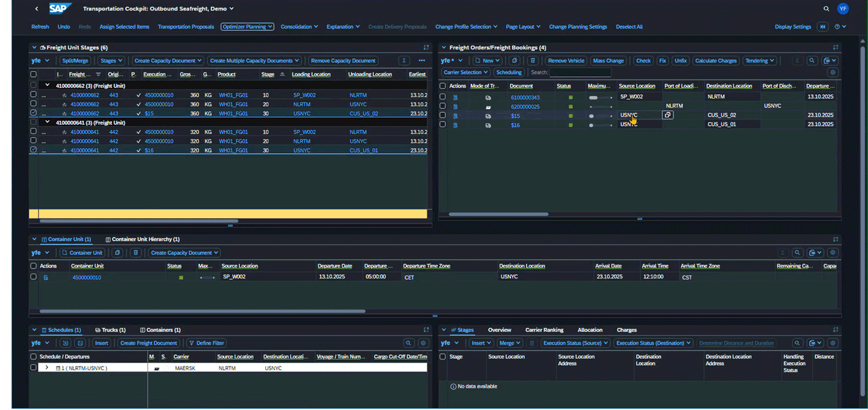
Task: Tick the checkbox for schedule NLRTM-USNYC
Action: pyautogui.click(x=33, y=368)
